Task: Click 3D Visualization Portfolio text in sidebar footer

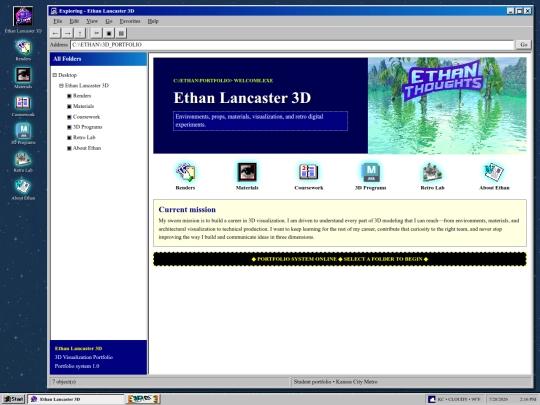Action: 84,357
